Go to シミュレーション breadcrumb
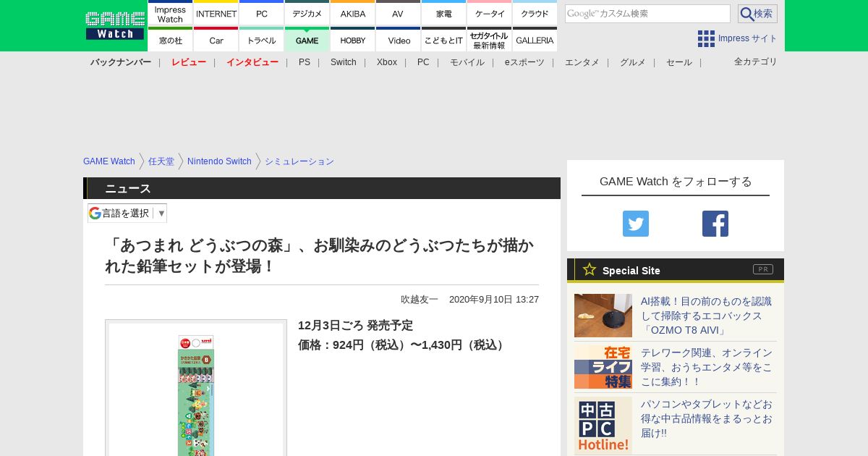Screen dimensions: 868x456 pos(299,161)
